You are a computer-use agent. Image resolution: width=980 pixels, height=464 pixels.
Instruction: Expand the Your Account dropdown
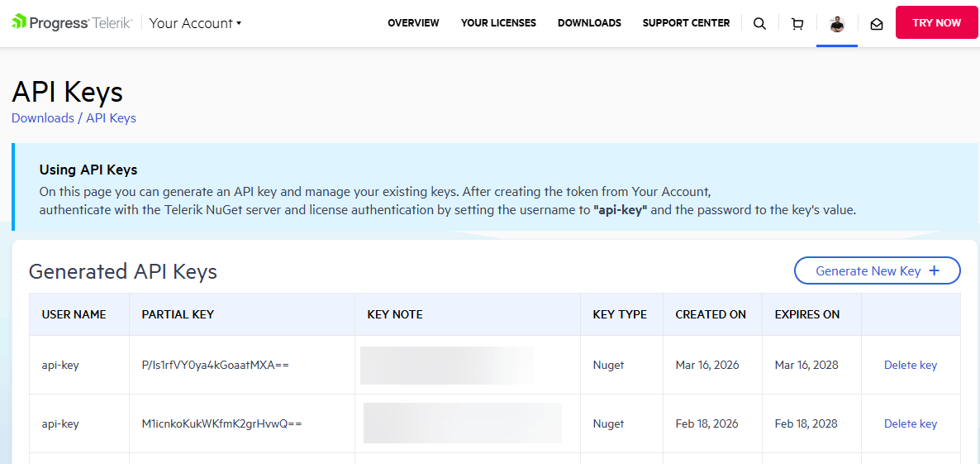(x=195, y=23)
